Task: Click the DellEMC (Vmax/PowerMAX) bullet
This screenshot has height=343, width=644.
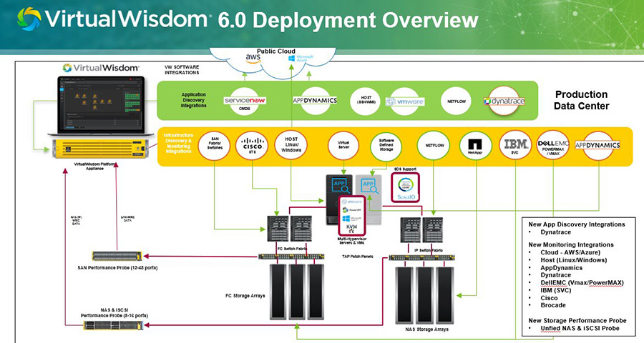Action: pyautogui.click(x=582, y=283)
